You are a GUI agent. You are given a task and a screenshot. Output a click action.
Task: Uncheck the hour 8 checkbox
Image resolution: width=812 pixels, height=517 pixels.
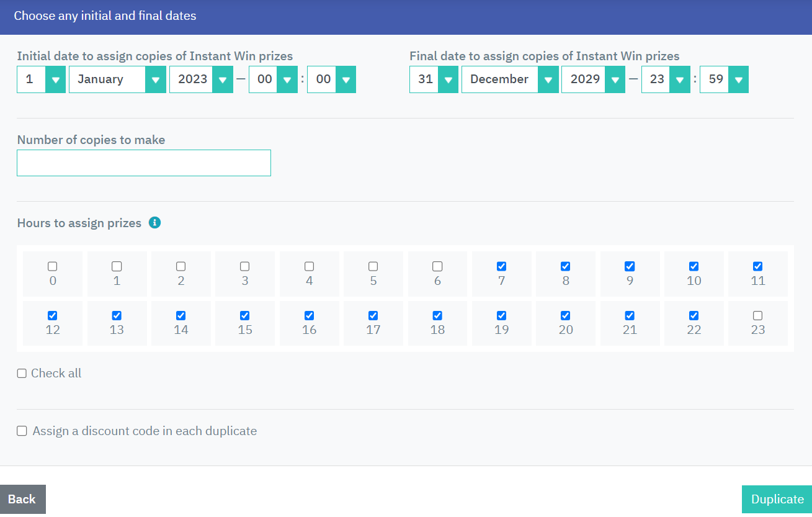coord(565,266)
